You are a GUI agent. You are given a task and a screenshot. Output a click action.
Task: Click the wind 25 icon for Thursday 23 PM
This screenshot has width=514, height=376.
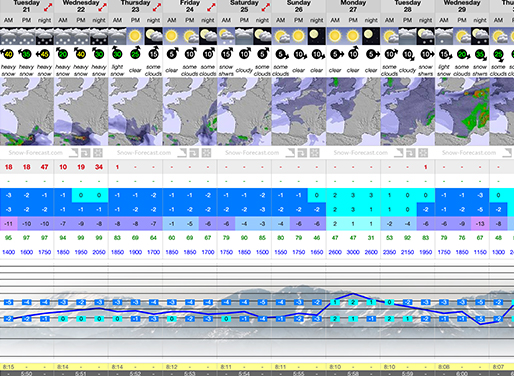[x=135, y=54]
